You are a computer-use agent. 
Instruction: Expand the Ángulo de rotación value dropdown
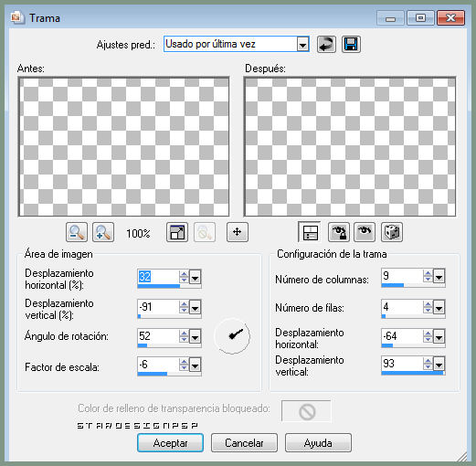[x=195, y=336]
